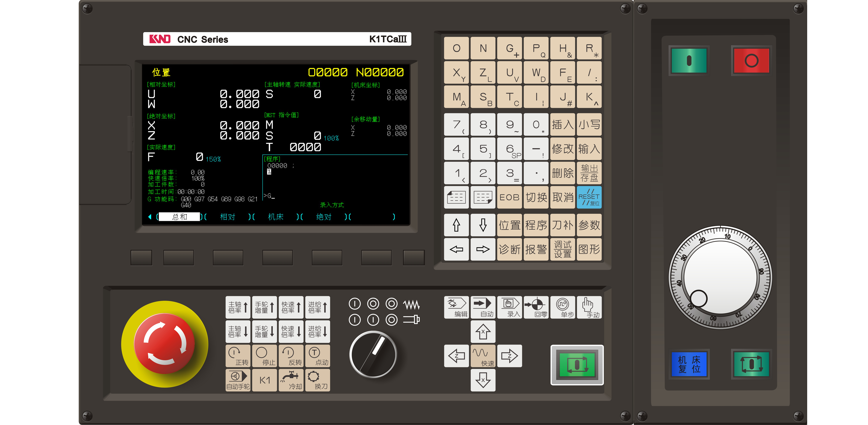The height and width of the screenshot is (425, 868).
Task: Hit the red emergency stop button
Action: [x=164, y=344]
